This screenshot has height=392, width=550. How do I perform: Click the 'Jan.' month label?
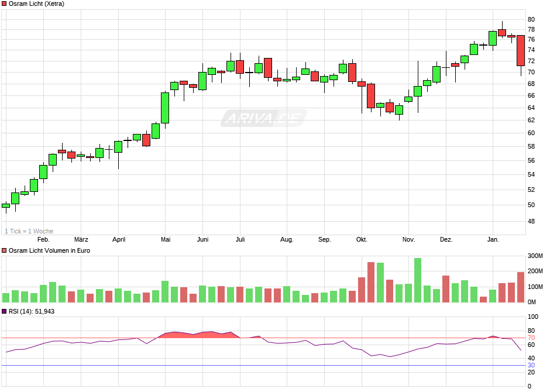coord(493,239)
